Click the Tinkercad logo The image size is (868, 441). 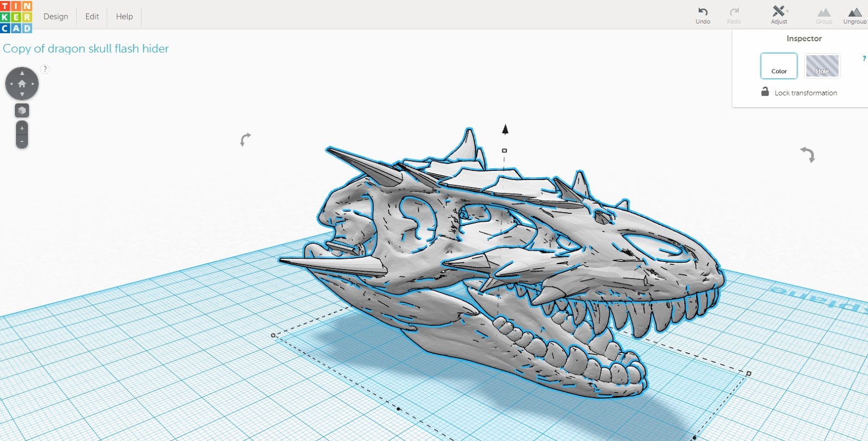coord(16,16)
